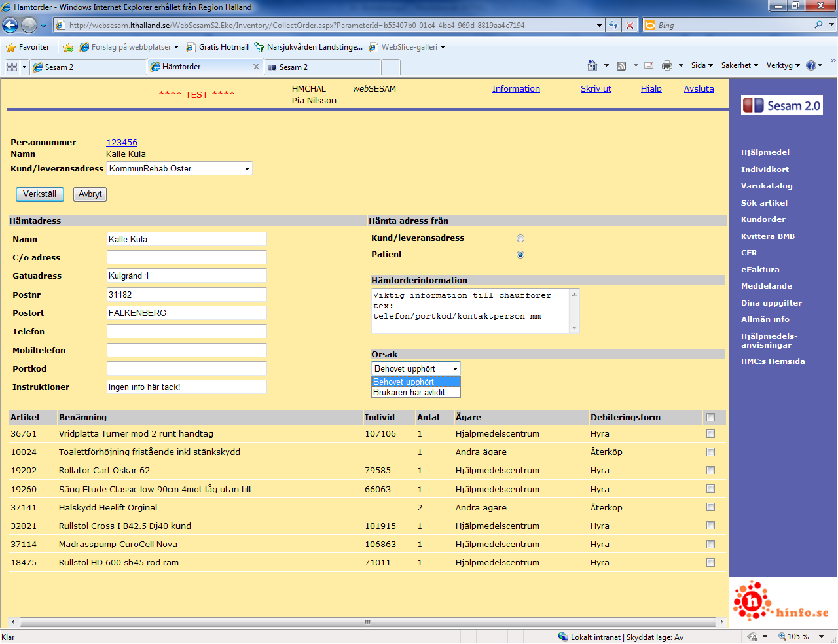The width and height of the screenshot is (838, 644).
Task: Click the Avbryt button
Action: (x=90, y=194)
